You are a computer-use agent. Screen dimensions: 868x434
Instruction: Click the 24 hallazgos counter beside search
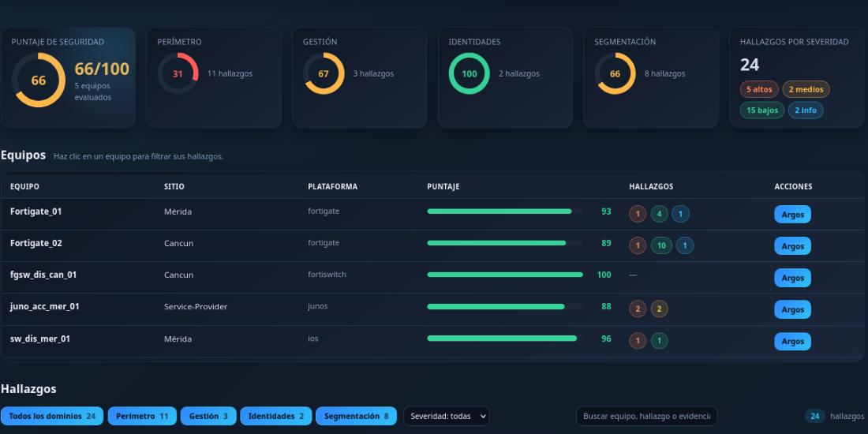click(834, 417)
